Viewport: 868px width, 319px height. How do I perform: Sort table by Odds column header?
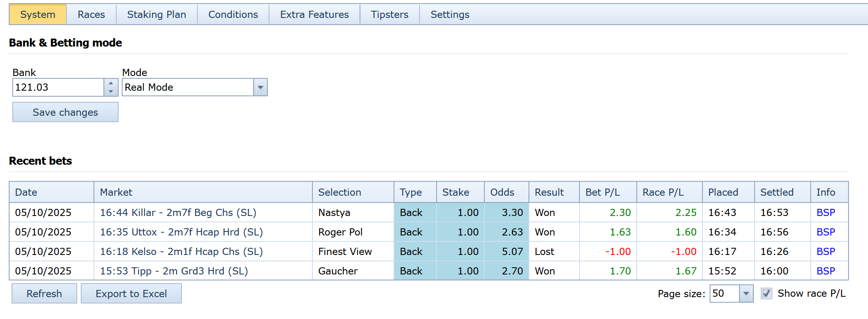502,193
